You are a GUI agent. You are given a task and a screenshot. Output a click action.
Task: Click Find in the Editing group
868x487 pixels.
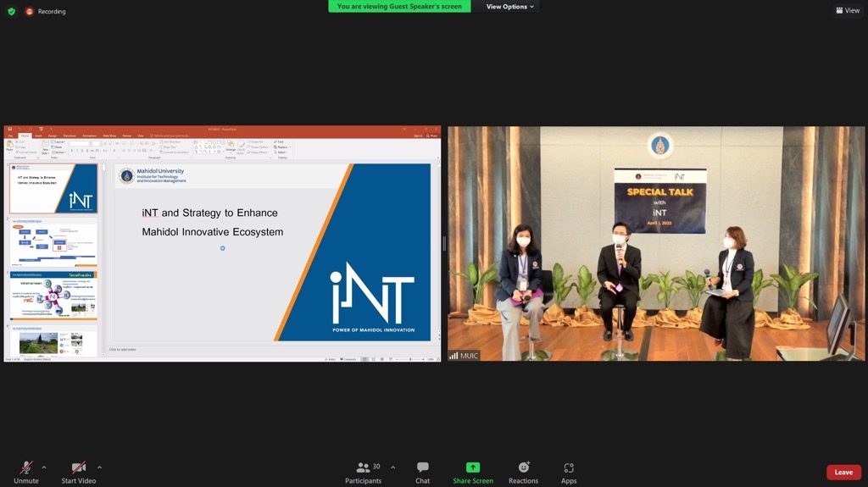(278, 141)
